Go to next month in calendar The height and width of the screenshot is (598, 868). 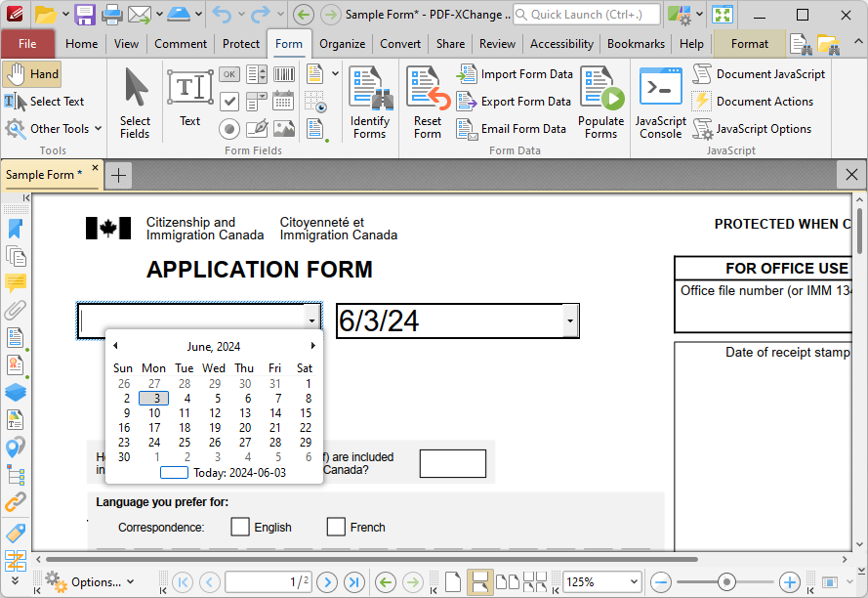click(x=312, y=346)
